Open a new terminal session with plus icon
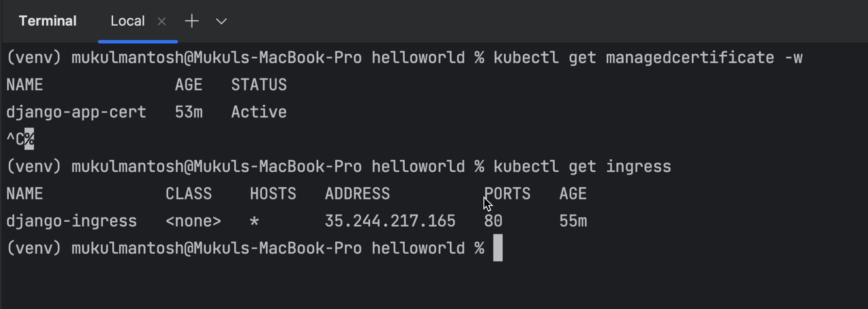Viewport: 868px width, 309px height. 192,21
